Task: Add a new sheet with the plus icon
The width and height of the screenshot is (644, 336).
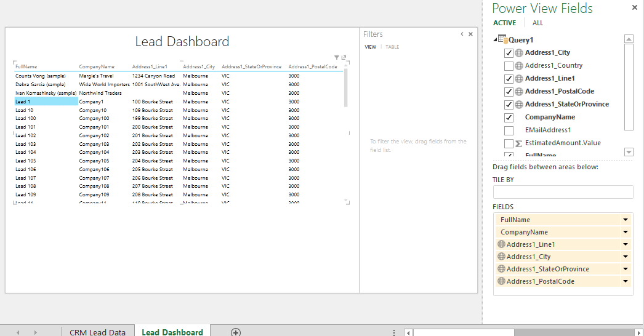Action: [x=235, y=332]
